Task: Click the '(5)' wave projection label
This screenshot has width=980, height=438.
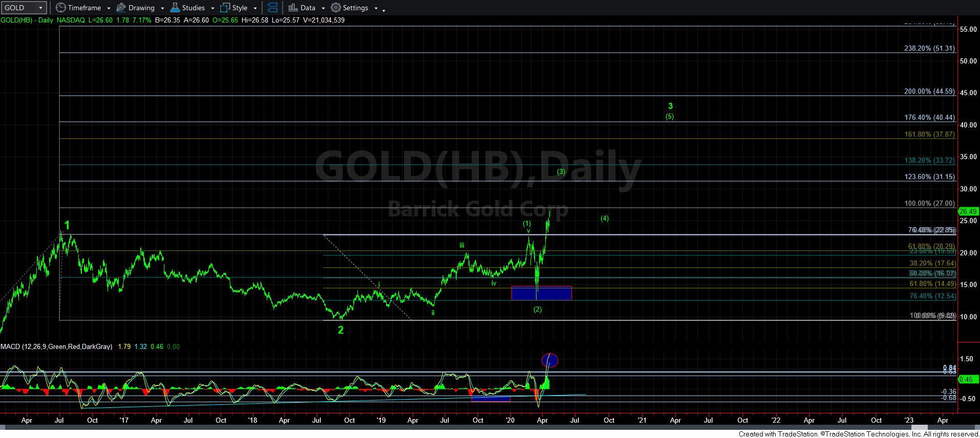Action: click(x=670, y=116)
